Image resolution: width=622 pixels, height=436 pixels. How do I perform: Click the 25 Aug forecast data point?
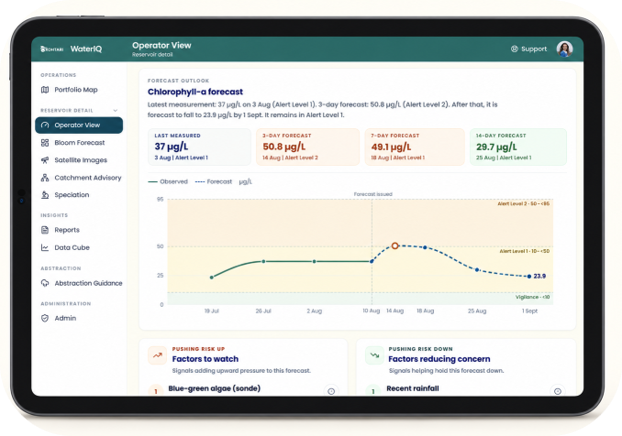coord(477,270)
